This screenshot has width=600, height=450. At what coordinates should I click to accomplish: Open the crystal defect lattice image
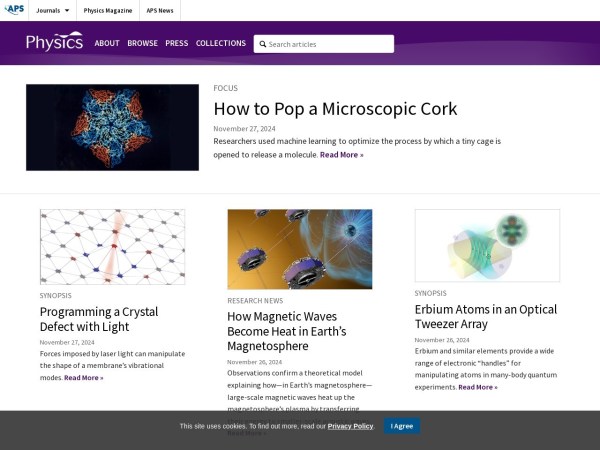click(x=112, y=246)
